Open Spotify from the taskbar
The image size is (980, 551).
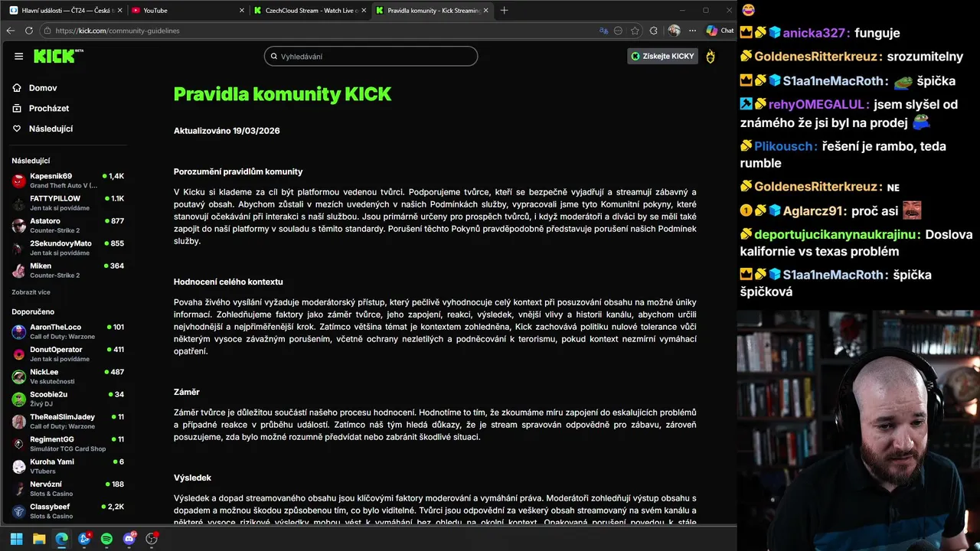coord(106,539)
